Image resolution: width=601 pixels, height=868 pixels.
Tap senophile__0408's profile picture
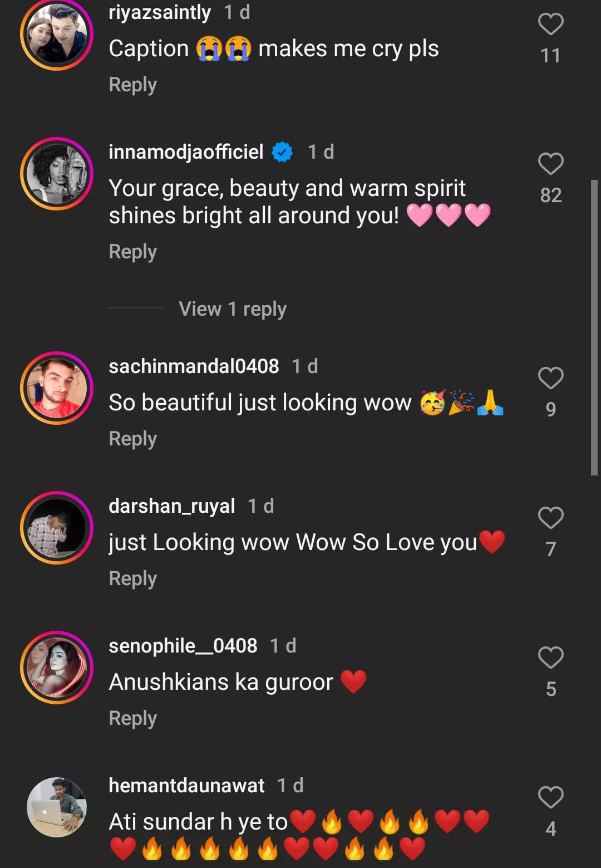click(x=57, y=668)
